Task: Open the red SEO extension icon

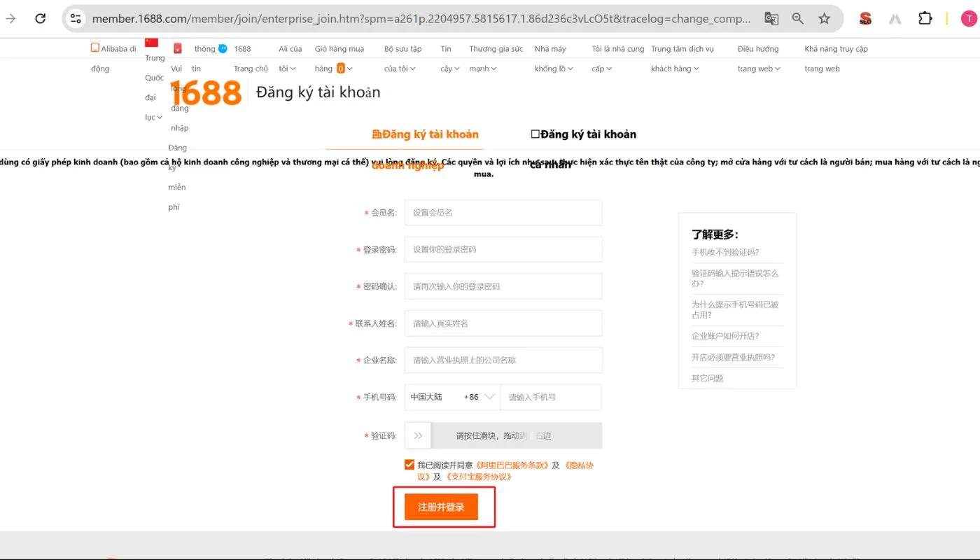Action: (x=865, y=19)
